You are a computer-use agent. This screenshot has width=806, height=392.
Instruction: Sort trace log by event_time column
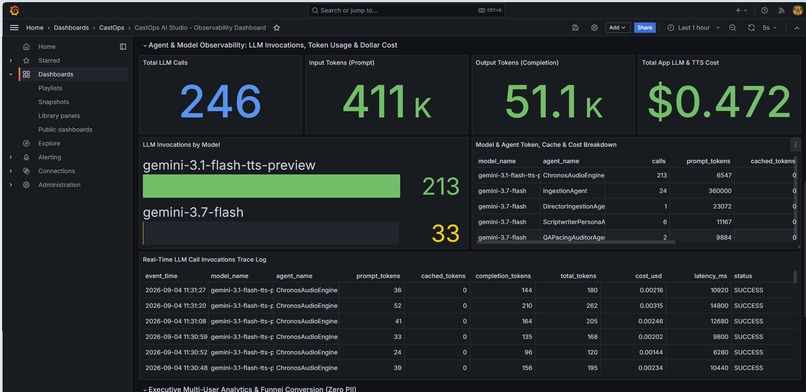pyautogui.click(x=161, y=276)
